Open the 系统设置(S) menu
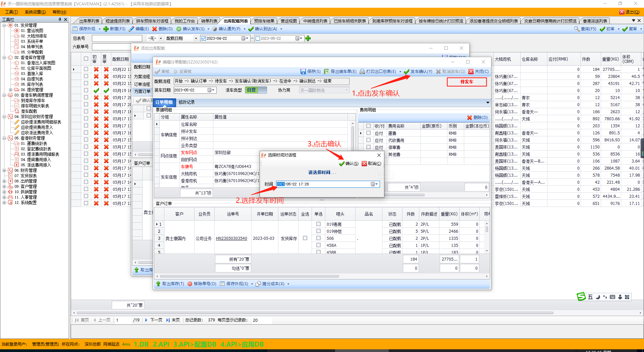The height and width of the screenshot is (352, 644). tap(35, 12)
